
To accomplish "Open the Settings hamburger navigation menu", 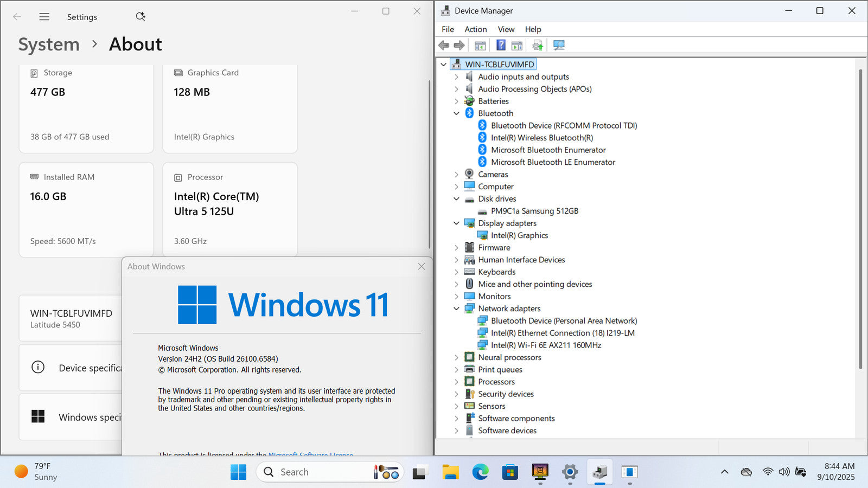I will point(44,17).
